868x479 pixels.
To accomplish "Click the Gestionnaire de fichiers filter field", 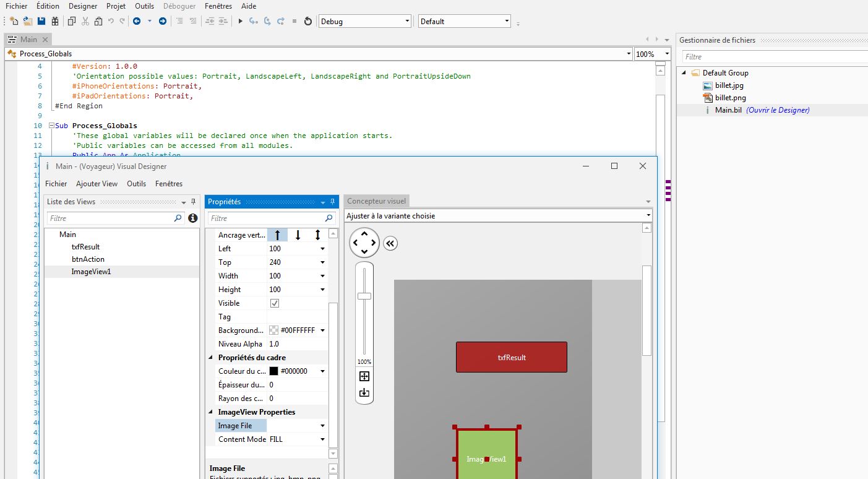I will (x=773, y=57).
